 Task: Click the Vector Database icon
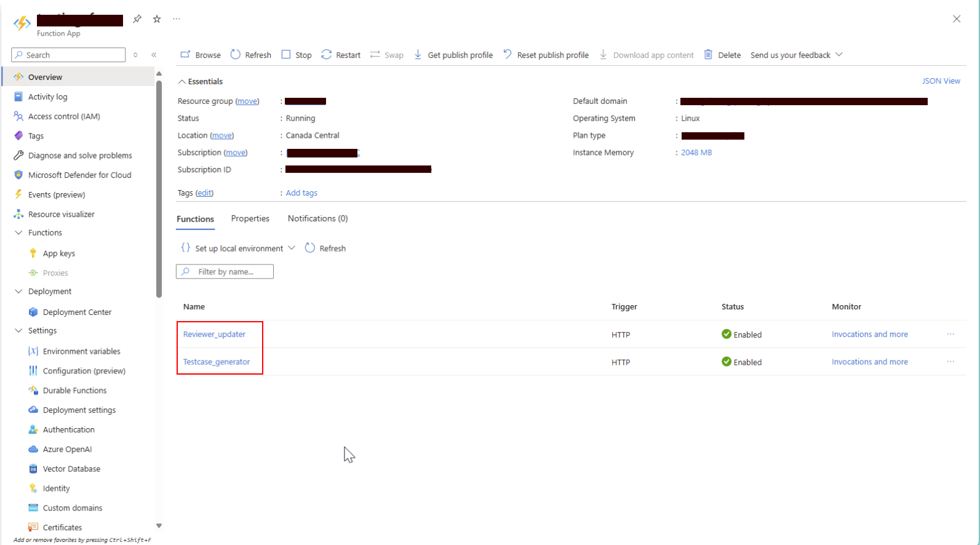(x=33, y=469)
